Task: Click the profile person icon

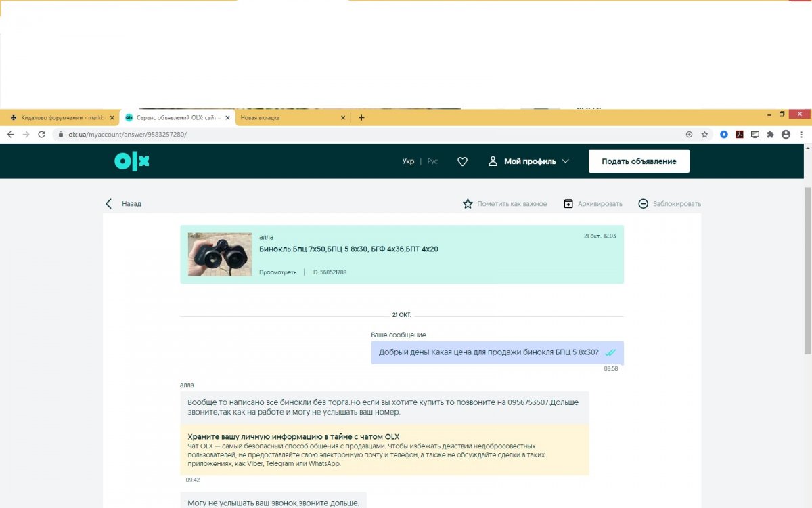Action: point(493,161)
